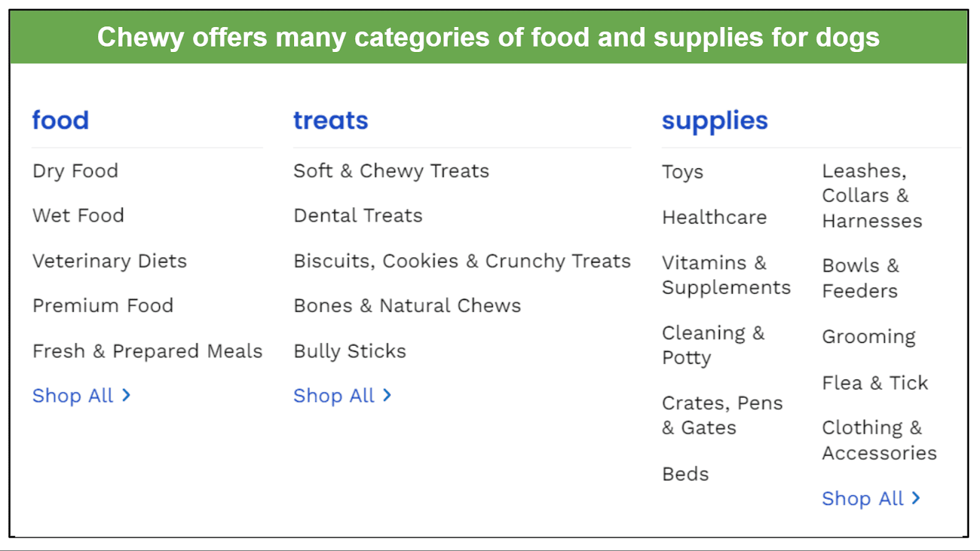Click Fresh & Prepared Meals
980x551 pixels.
(x=148, y=351)
